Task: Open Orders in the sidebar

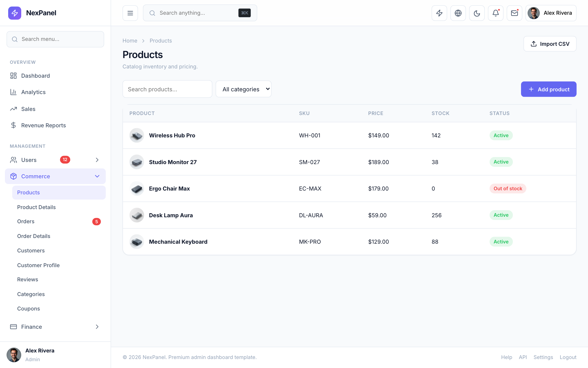Action: (59, 221)
